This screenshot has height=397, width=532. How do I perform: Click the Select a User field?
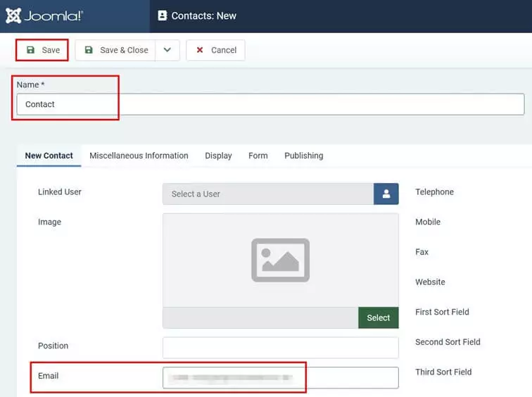[x=268, y=194]
